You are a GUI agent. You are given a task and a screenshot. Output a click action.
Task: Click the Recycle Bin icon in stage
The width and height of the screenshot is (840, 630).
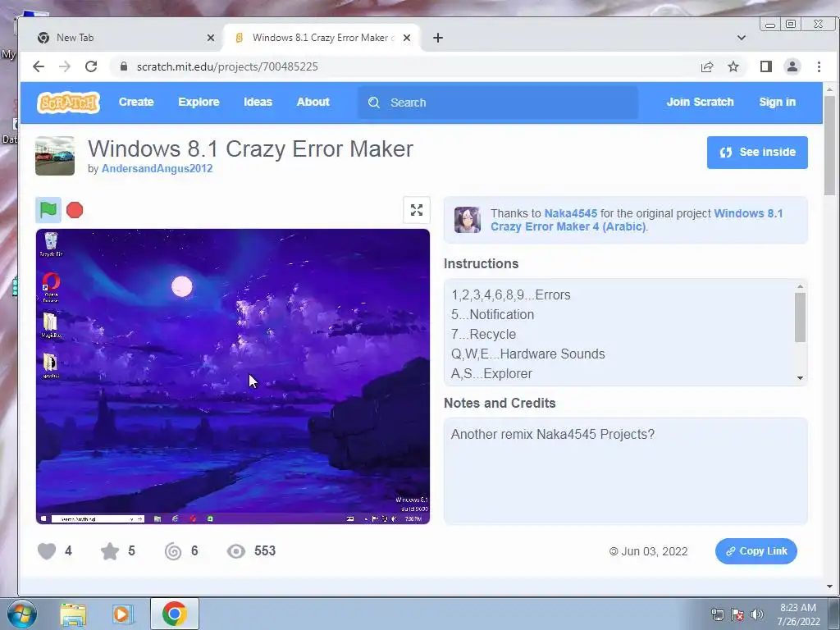click(x=52, y=244)
